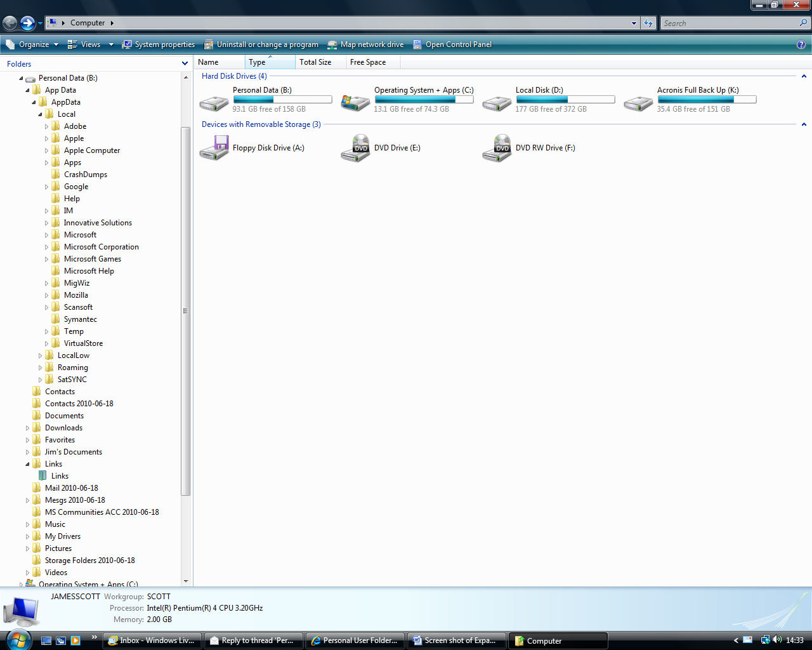Expand the Mozilla folder node
The height and width of the screenshot is (650, 812).
coord(46,295)
